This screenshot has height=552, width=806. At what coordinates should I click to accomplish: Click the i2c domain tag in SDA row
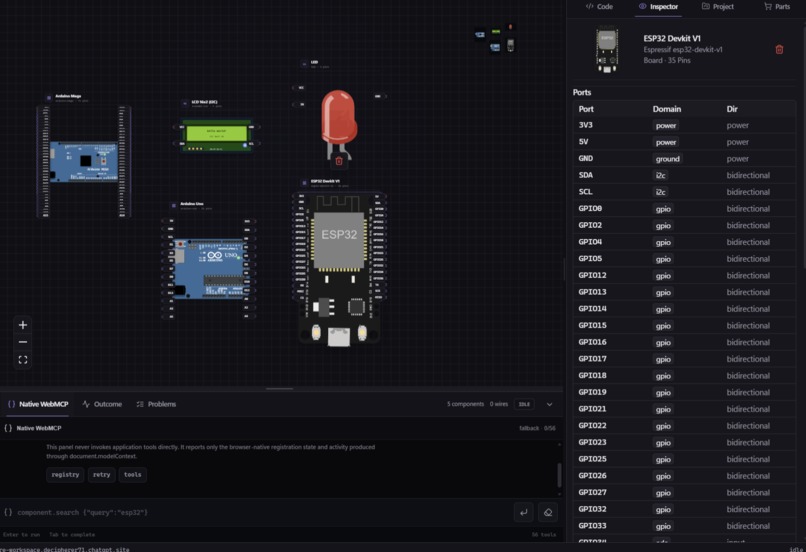[x=661, y=175]
